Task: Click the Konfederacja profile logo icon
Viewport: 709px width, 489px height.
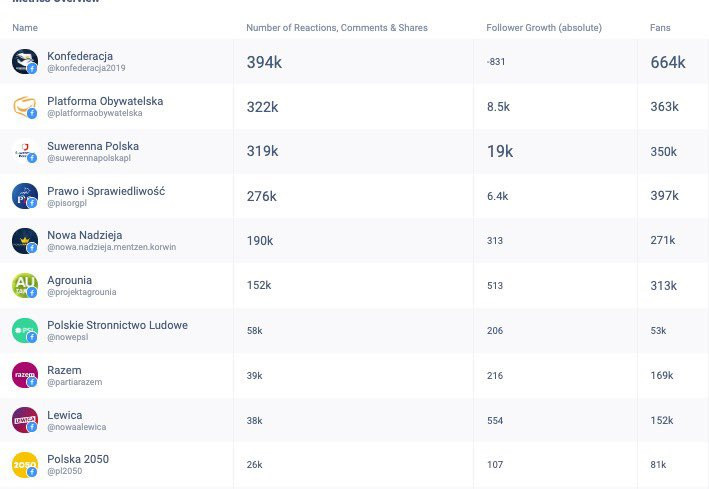Action: click(x=24, y=62)
